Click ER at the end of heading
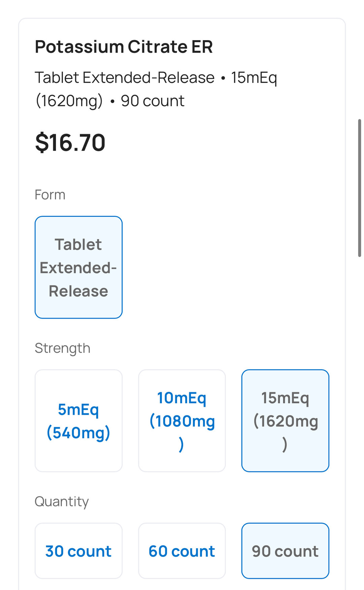This screenshot has width=364, height=590. [x=202, y=47]
